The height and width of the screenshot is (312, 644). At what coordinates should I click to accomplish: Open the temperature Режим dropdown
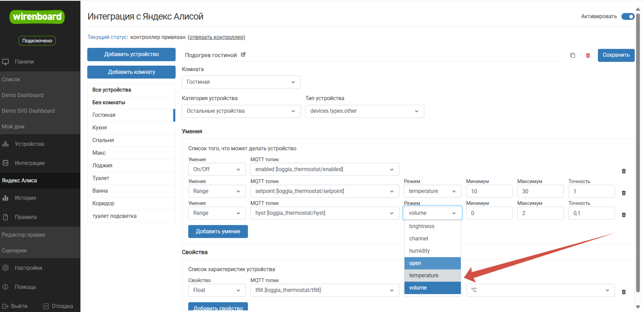pos(433,191)
